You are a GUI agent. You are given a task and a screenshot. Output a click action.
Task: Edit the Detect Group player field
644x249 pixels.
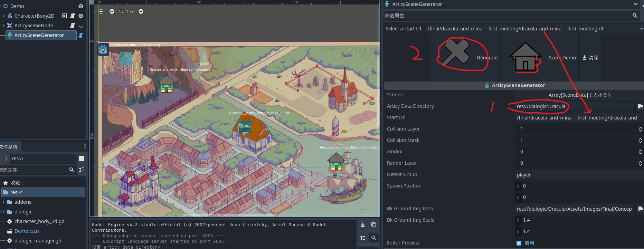[579, 175]
